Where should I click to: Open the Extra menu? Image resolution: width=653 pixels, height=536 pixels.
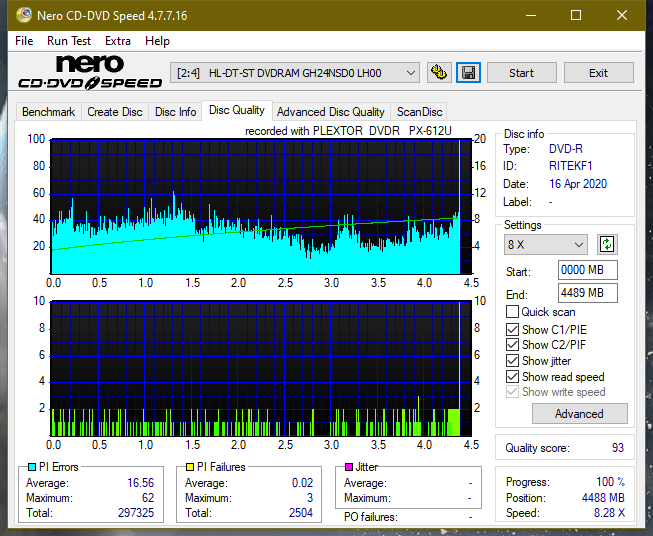pyautogui.click(x=118, y=41)
